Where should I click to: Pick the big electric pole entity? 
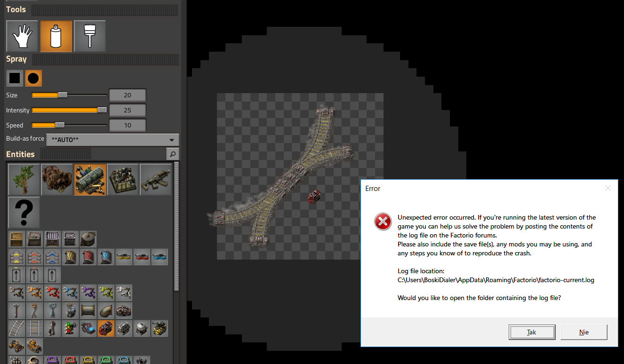click(53, 310)
